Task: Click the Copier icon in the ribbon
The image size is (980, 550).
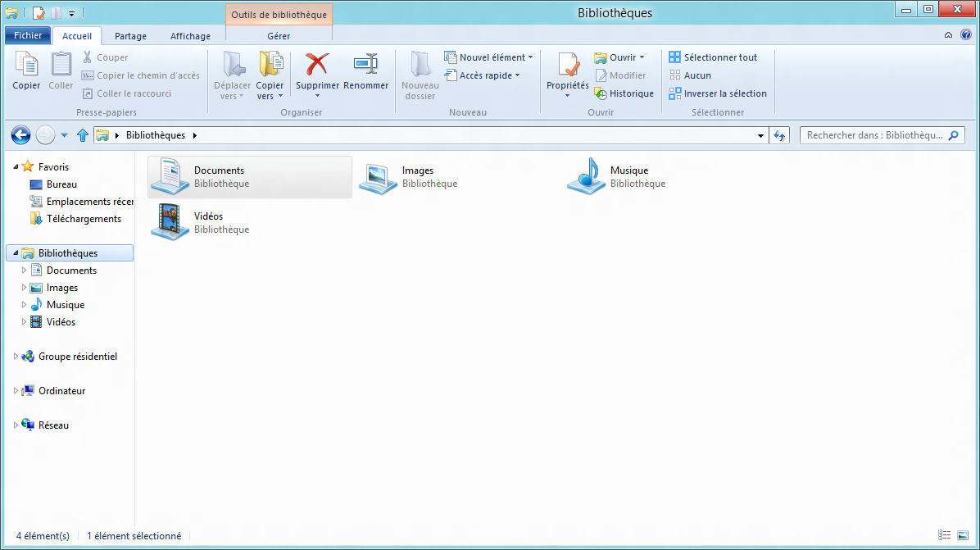Action: pos(26,65)
